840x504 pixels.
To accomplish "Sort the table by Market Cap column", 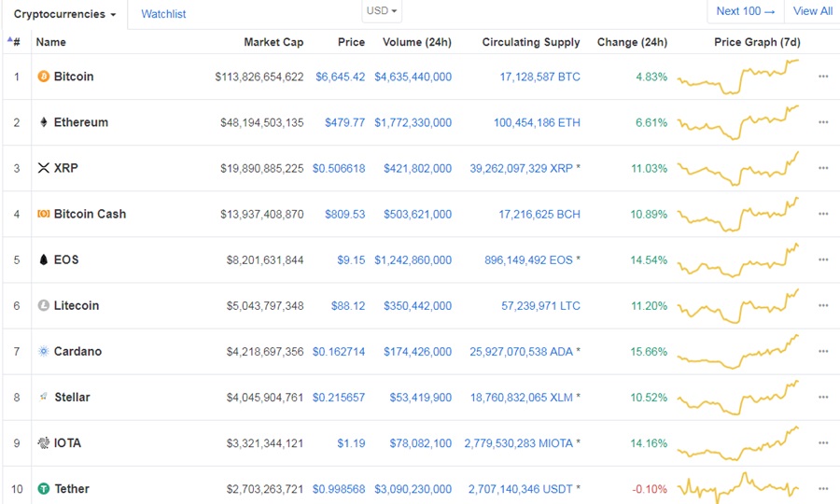I will pos(273,42).
